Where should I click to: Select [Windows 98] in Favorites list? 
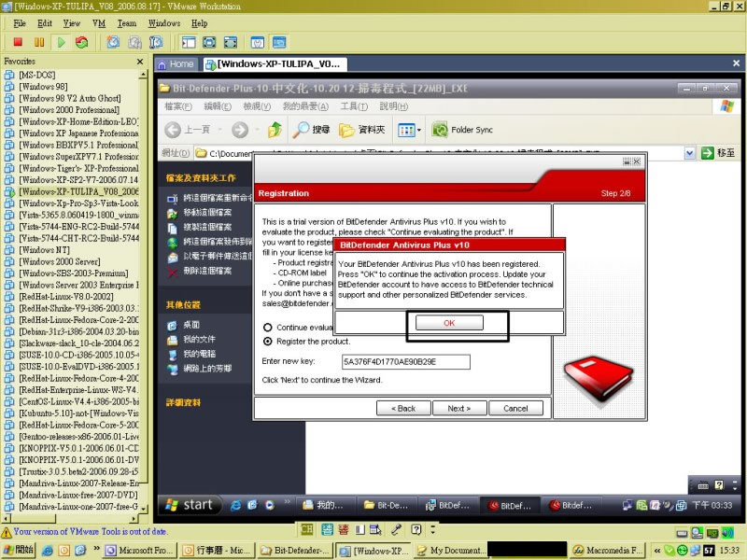click(x=43, y=87)
